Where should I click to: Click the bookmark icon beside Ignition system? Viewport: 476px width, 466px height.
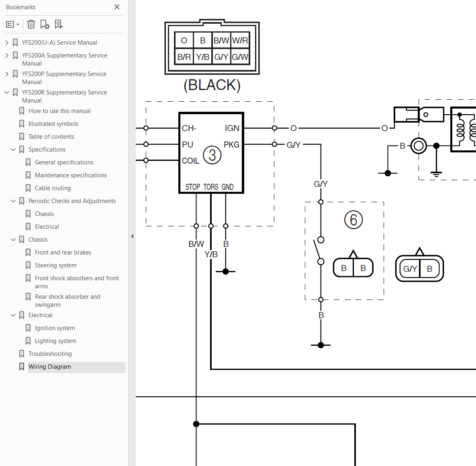(28, 328)
